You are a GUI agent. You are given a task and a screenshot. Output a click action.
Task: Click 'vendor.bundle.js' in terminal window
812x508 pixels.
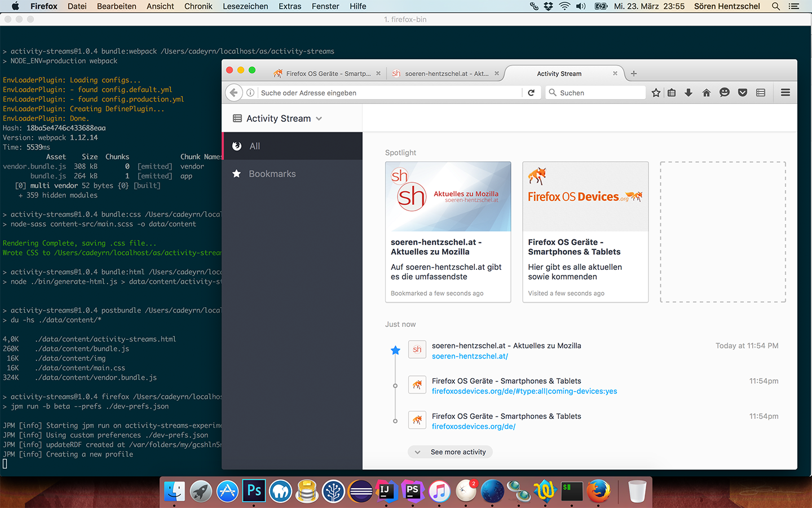pos(34,167)
